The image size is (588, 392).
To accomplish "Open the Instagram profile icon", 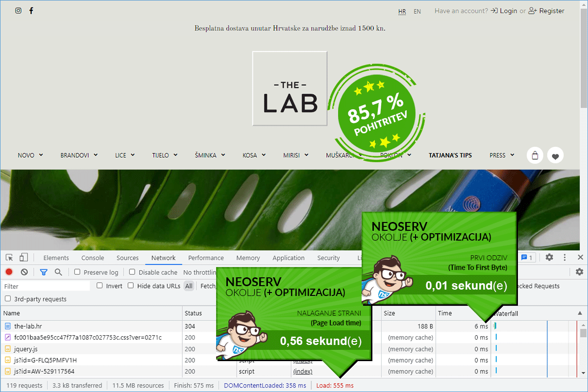I will click(x=18, y=11).
